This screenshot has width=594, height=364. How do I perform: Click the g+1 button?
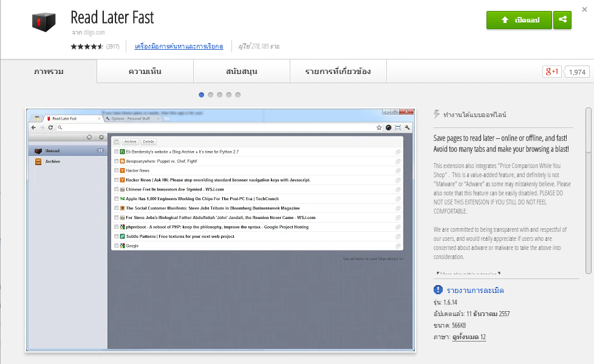tap(551, 72)
